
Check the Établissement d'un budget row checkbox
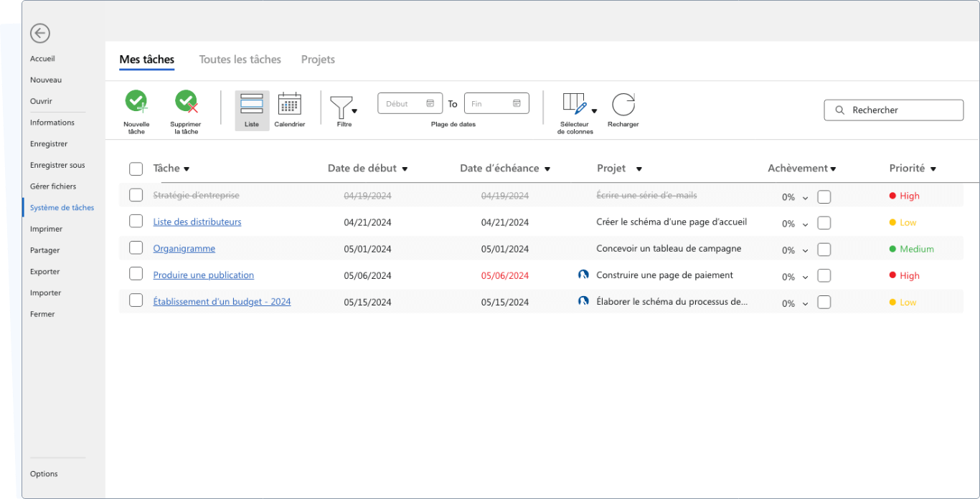pos(136,300)
